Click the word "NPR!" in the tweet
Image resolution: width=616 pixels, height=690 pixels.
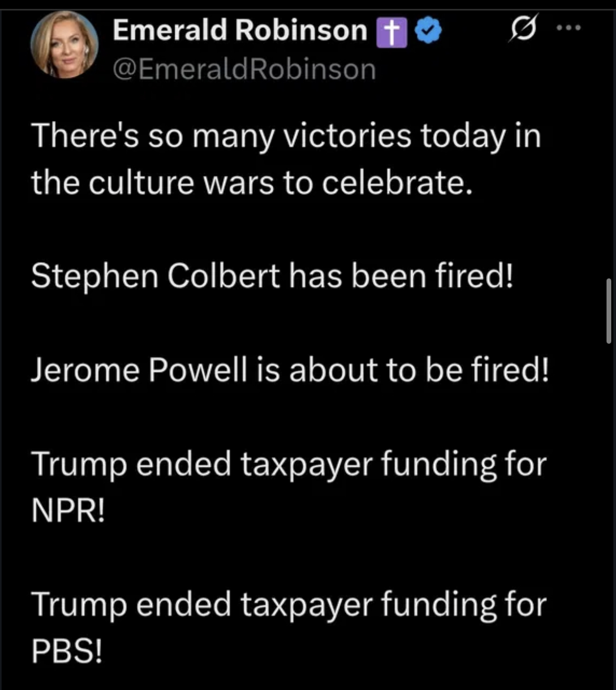68,509
